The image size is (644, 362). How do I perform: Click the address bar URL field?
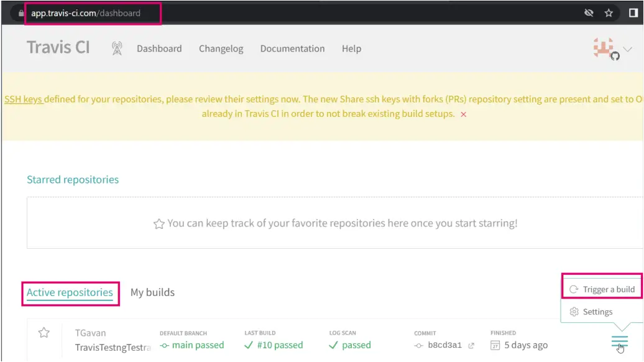click(x=93, y=13)
